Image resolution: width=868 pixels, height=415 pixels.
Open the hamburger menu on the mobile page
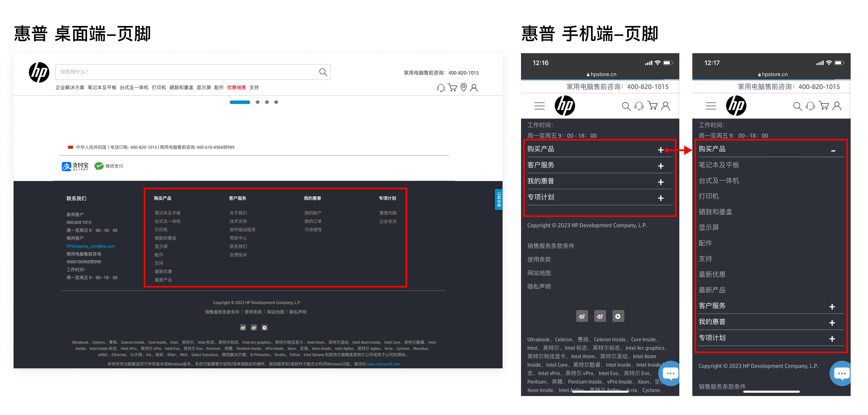pyautogui.click(x=539, y=106)
